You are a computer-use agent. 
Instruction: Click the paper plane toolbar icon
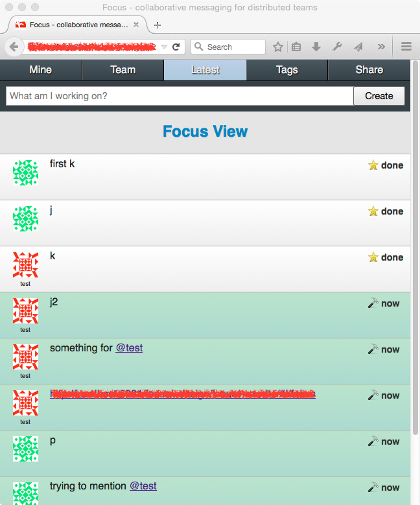pos(358,47)
